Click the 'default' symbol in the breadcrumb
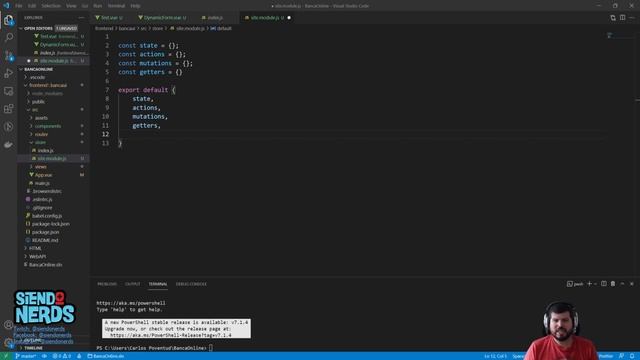Image resolution: width=640 pixels, height=360 pixels. [x=224, y=28]
